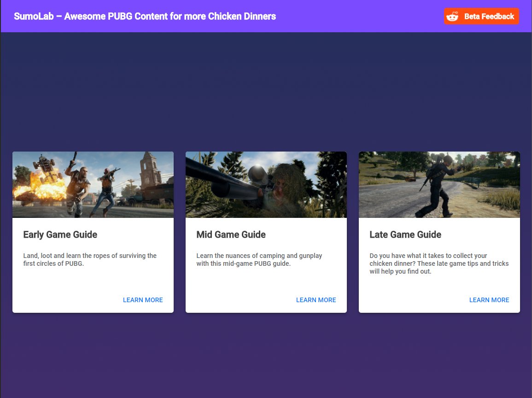Open Early Game Guide Learn More link
Image resolution: width=532 pixels, height=398 pixels.
pyautogui.click(x=143, y=300)
